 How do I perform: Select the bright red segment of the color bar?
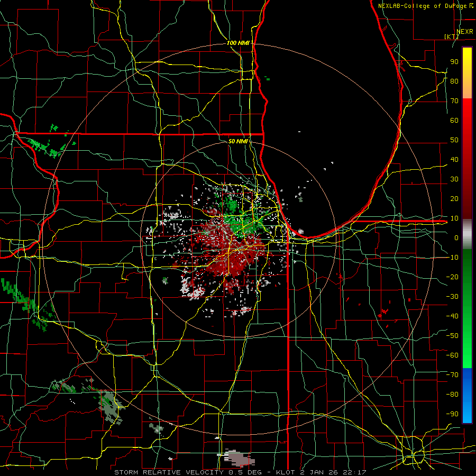point(467,122)
